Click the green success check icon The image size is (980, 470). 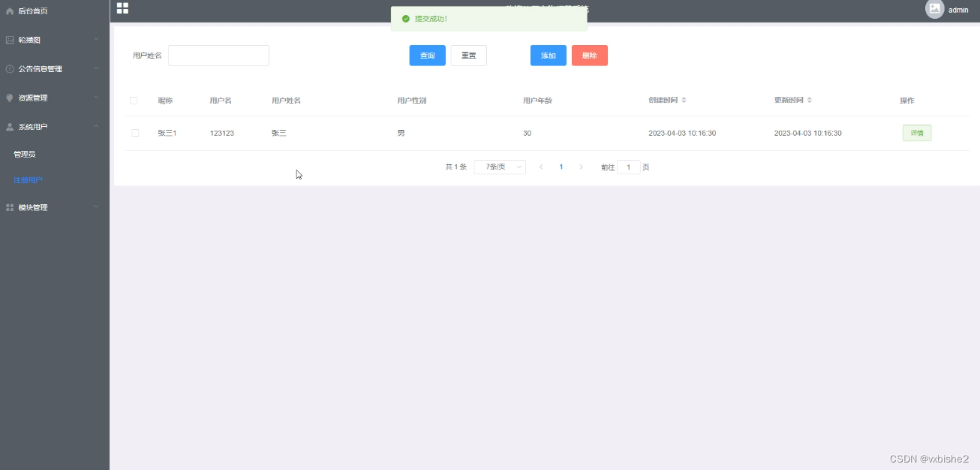406,19
